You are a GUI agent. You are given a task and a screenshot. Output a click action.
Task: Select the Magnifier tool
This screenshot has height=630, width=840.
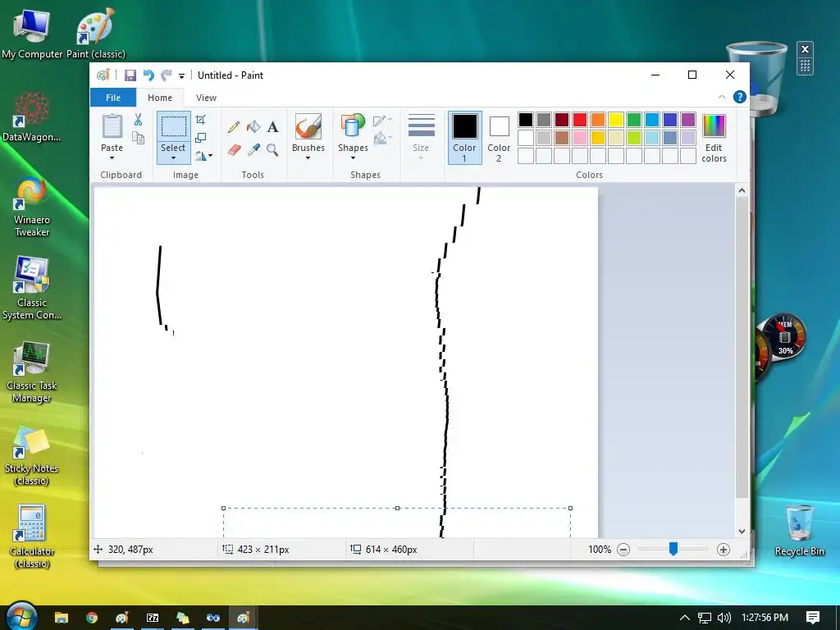(x=272, y=149)
